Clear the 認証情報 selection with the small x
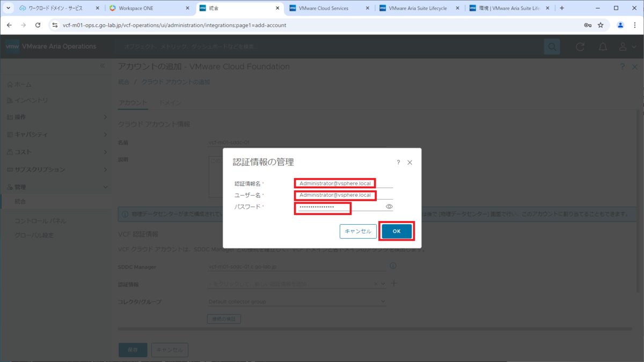Image resolution: width=644 pixels, height=362 pixels. pyautogui.click(x=376, y=284)
